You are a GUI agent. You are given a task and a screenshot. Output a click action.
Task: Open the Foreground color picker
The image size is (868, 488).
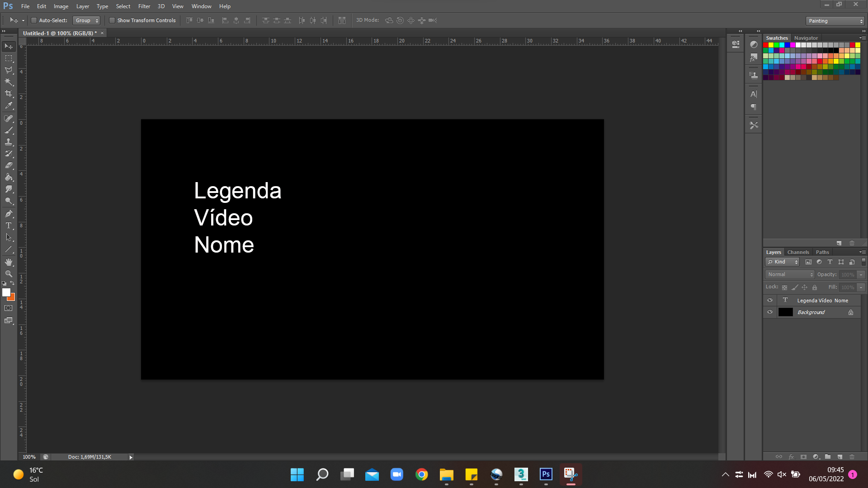pos(6,292)
